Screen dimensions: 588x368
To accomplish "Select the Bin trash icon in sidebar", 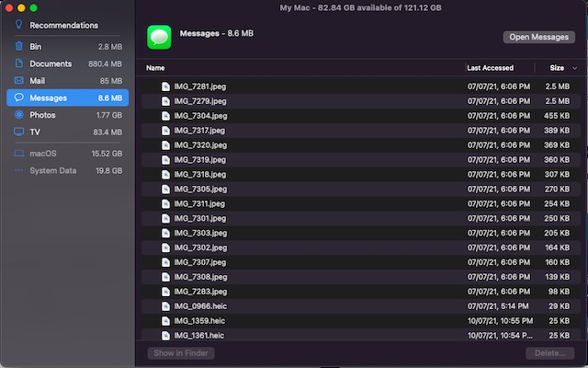I will point(18,46).
